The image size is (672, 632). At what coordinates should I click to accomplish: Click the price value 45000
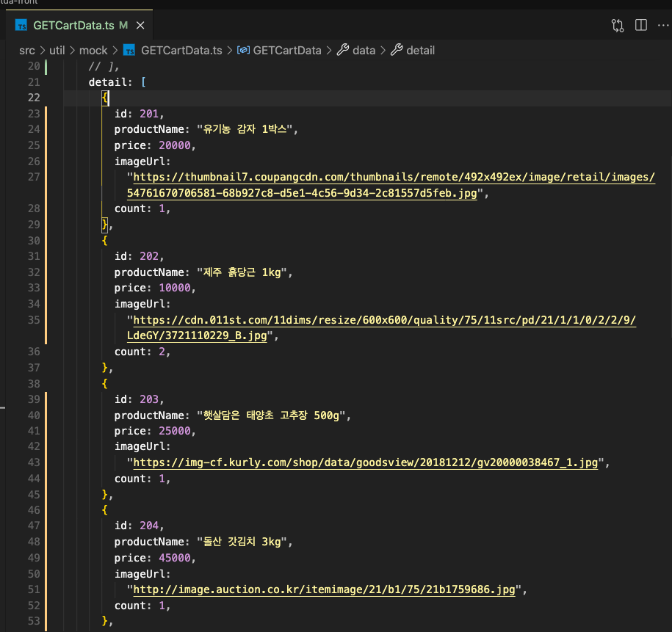coord(175,559)
